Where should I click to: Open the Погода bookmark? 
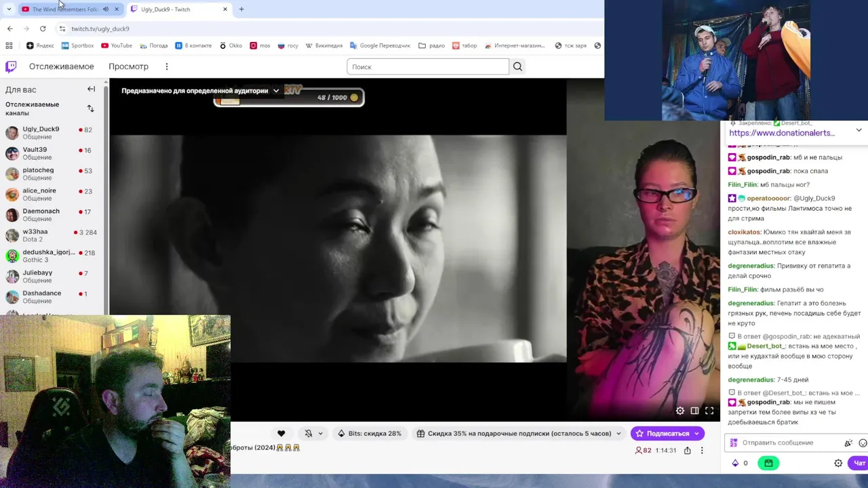(153, 45)
